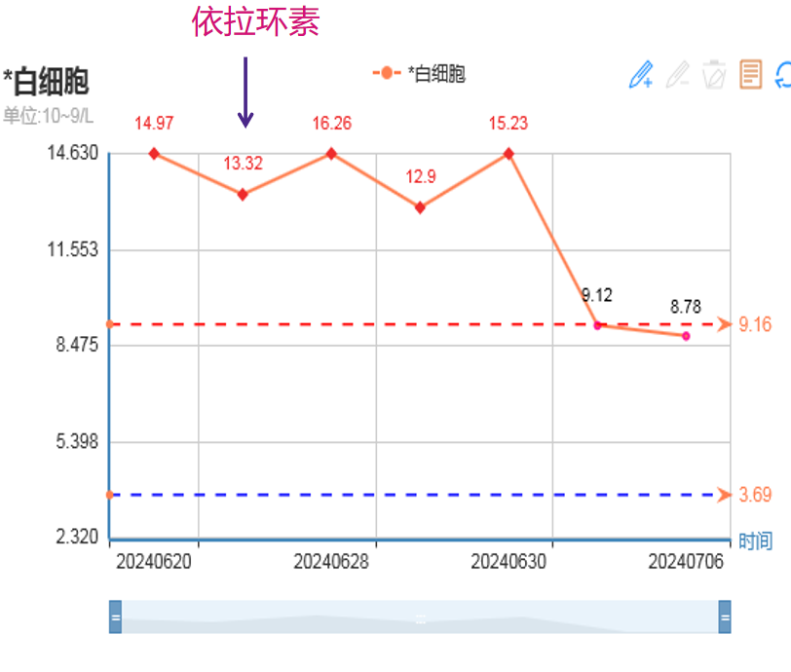Click the 8.78 final data point
791x672 pixels.
pos(686,336)
